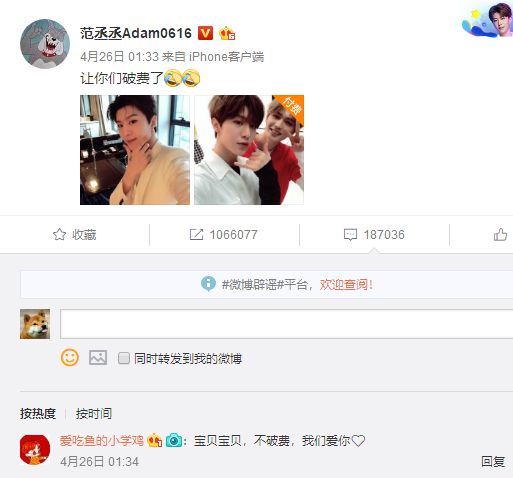The height and width of the screenshot is (478, 513).
Task: Open the first selfie photo thumbnail
Action: 135,150
